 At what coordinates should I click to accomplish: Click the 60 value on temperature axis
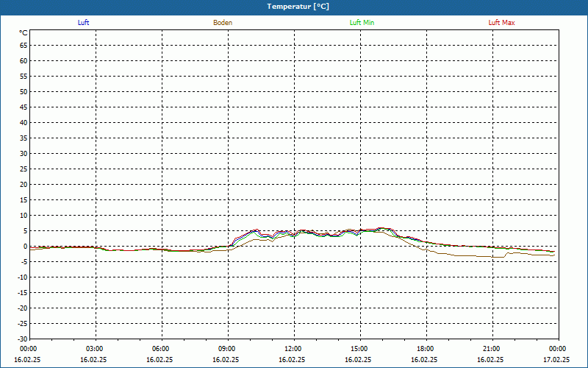pyautogui.click(x=24, y=61)
